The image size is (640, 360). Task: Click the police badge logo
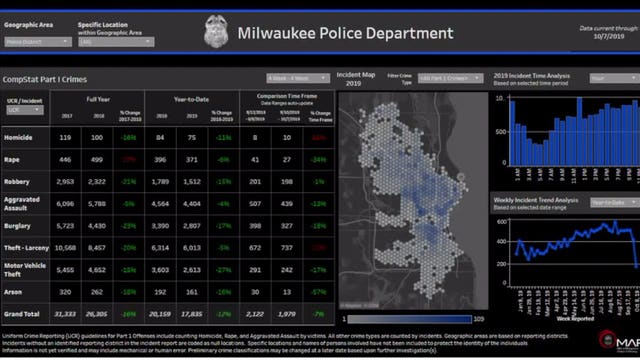(x=216, y=31)
